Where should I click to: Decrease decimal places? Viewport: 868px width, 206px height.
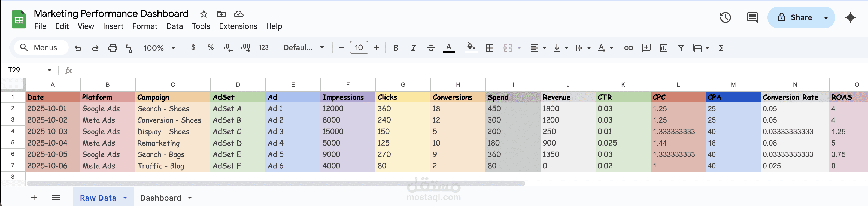coord(228,48)
